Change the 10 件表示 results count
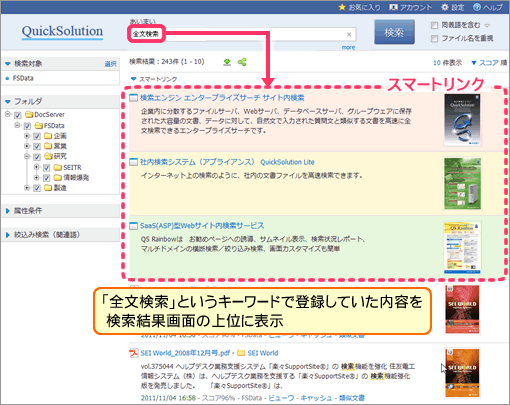510x405 pixels. (x=447, y=63)
